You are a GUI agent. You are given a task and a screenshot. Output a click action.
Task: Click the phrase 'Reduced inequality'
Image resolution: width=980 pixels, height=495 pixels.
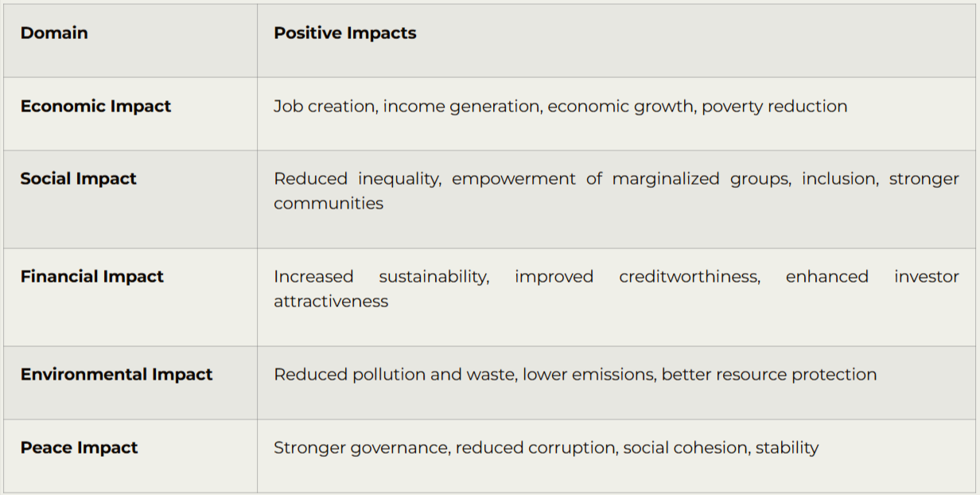click(x=356, y=178)
